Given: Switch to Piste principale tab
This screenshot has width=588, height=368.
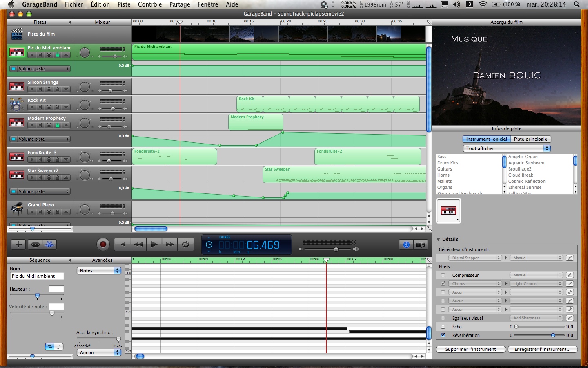Looking at the screenshot, I should click(530, 139).
